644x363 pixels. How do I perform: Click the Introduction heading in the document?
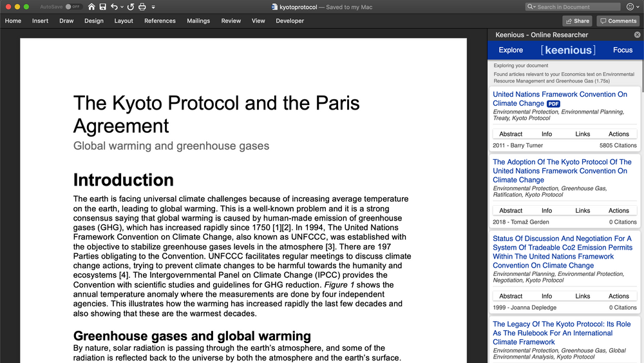[123, 180]
